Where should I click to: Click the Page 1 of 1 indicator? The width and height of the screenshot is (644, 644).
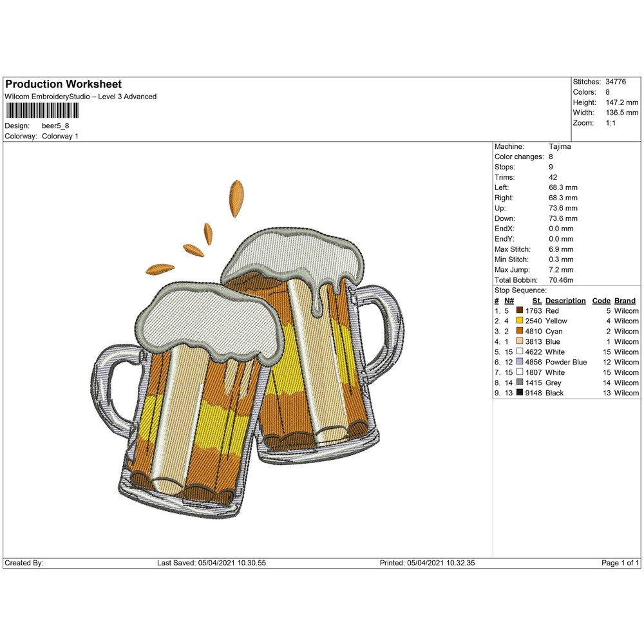click(620, 563)
